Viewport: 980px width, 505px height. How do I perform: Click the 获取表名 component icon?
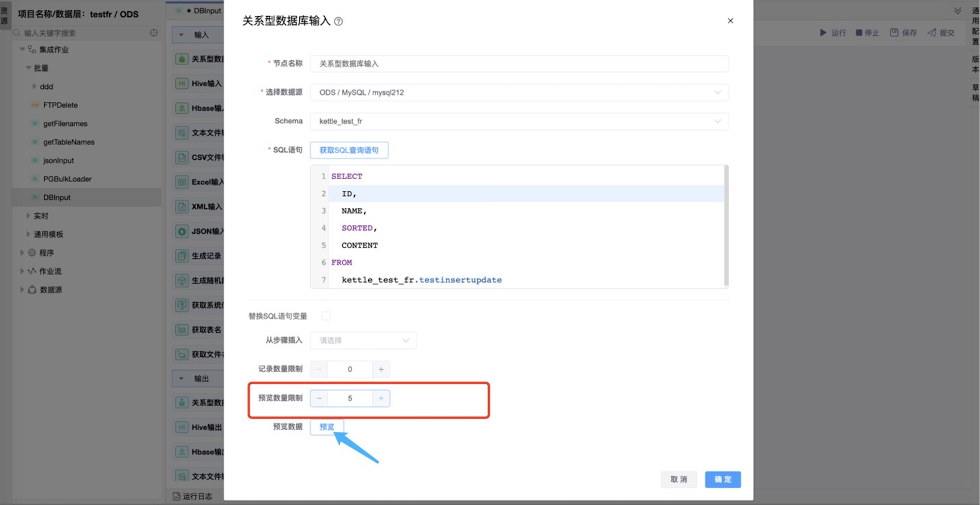pos(182,330)
